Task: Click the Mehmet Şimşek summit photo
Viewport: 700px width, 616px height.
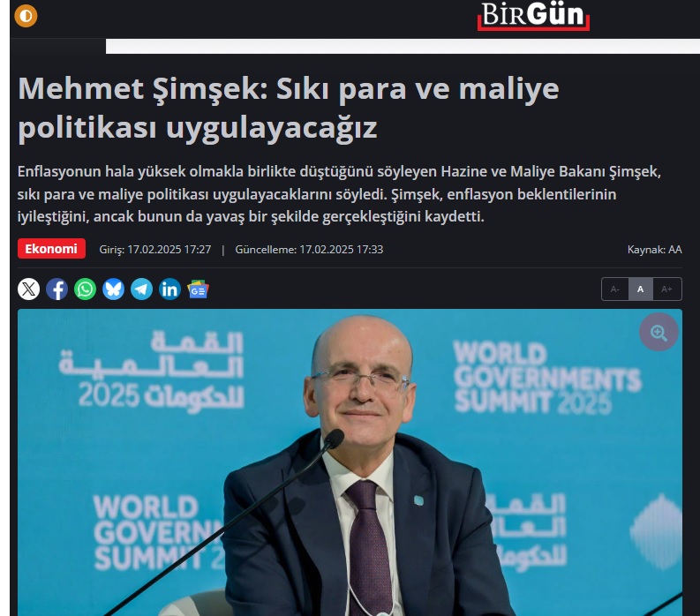Action: pyautogui.click(x=350, y=462)
